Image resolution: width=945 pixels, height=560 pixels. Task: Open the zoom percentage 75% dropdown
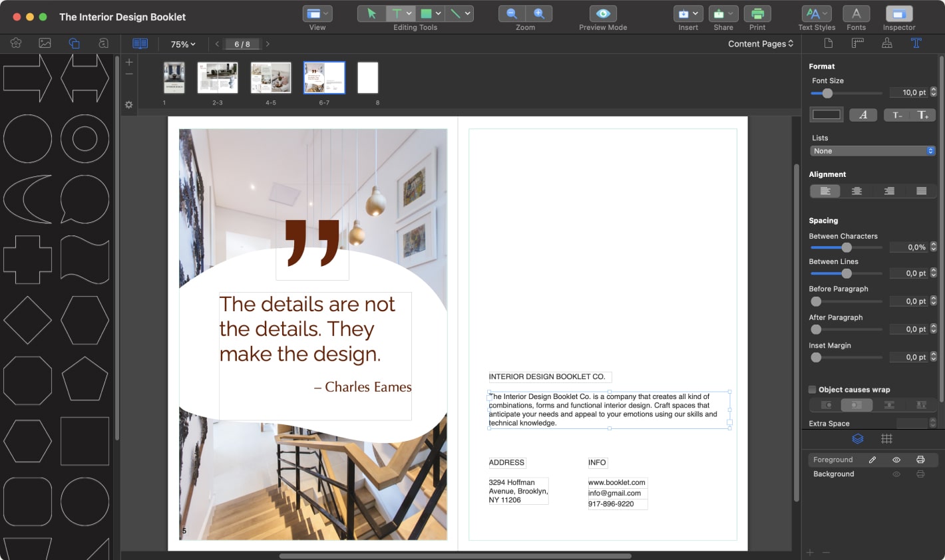(182, 44)
